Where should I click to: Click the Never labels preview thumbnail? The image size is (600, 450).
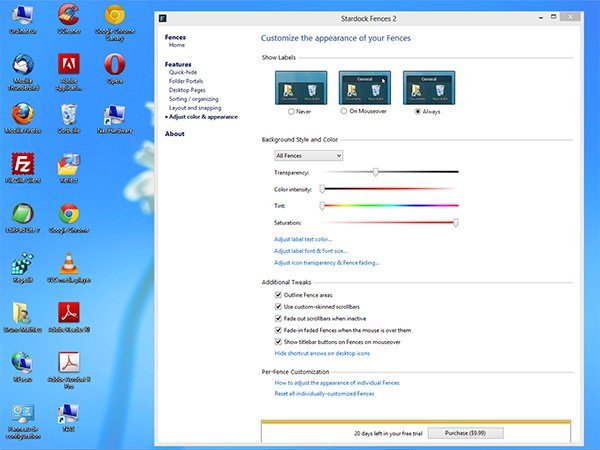[301, 88]
